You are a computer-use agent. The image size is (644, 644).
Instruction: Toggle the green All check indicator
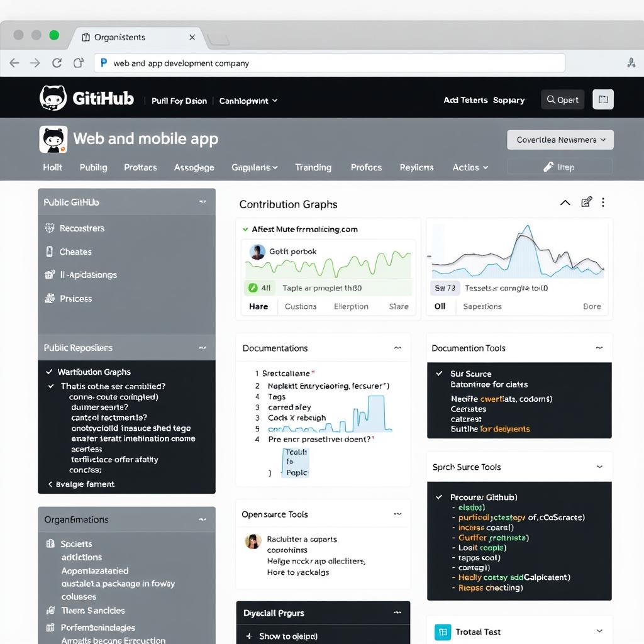tap(253, 288)
